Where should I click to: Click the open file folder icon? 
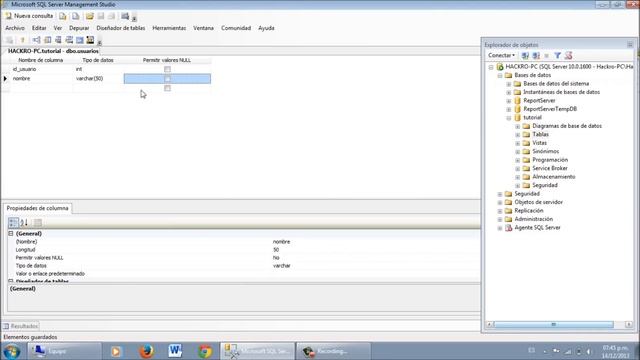point(89,16)
